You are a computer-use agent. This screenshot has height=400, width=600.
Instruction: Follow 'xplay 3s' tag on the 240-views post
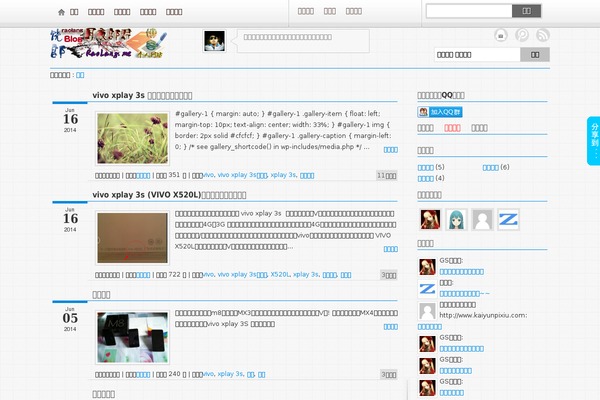point(230,374)
